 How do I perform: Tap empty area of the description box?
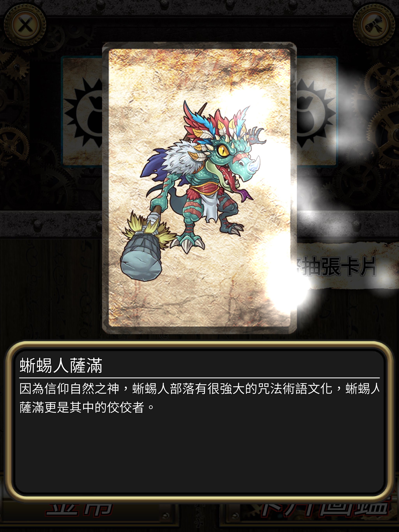tap(199, 457)
